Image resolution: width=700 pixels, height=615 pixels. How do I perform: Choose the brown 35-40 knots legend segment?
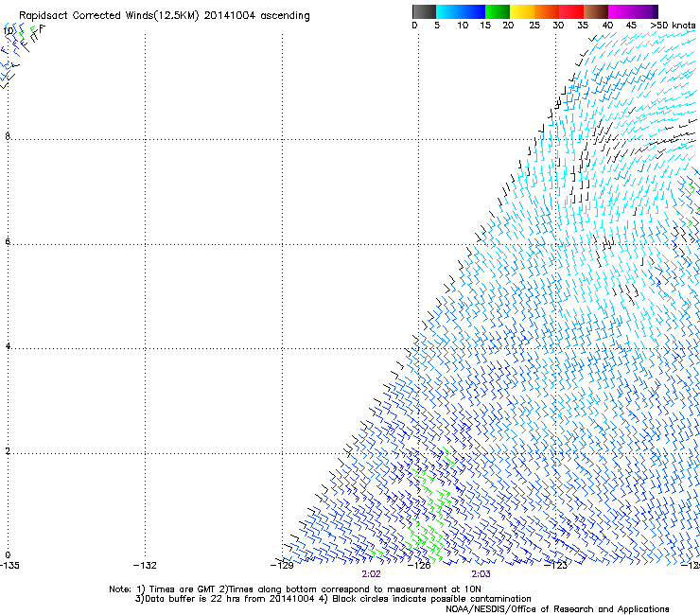596,11
